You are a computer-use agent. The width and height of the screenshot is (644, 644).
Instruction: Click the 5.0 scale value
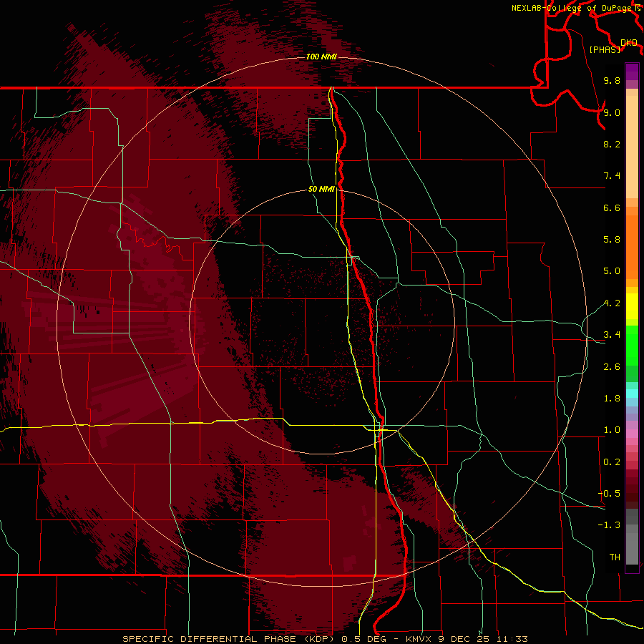[x=612, y=271]
